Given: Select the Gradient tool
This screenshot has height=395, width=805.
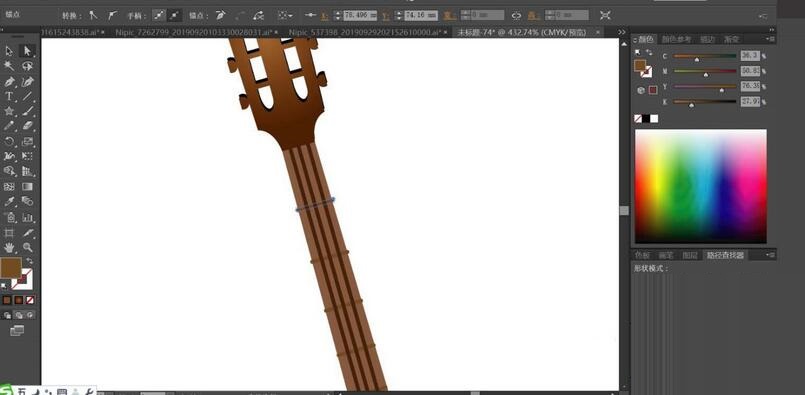Looking at the screenshot, I should point(28,186).
